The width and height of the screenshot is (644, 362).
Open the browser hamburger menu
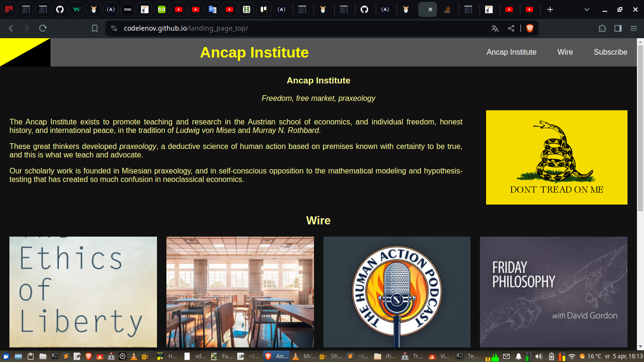point(634,28)
